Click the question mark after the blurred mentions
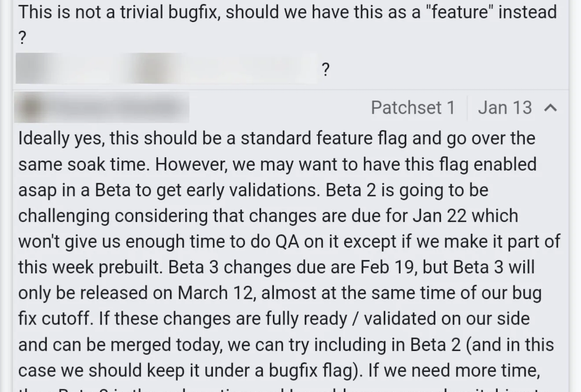 325,70
